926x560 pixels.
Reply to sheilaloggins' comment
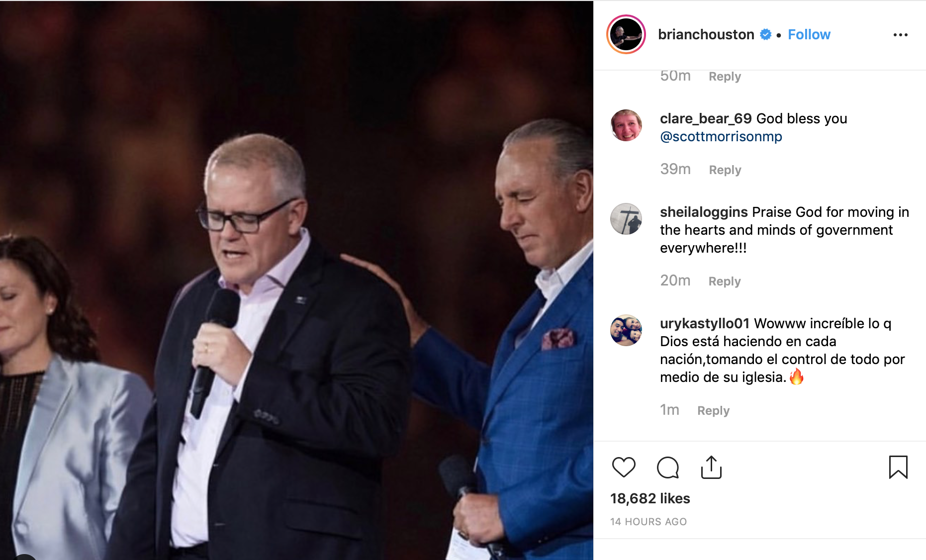(x=725, y=281)
